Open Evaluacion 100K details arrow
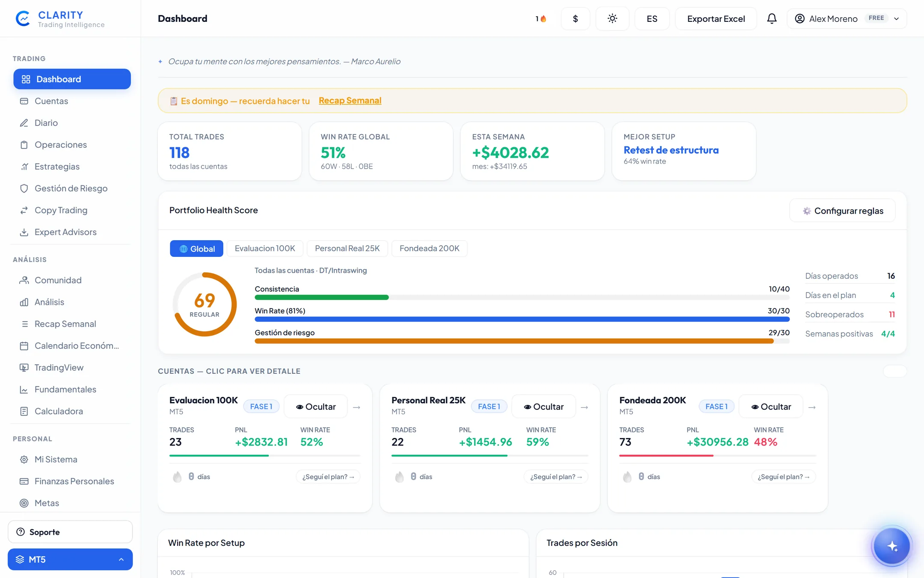 [356, 407]
